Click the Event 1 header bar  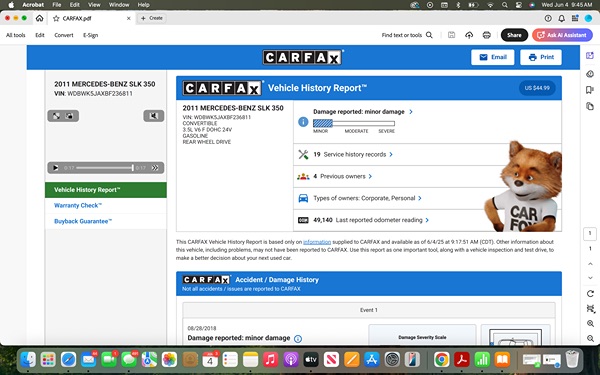click(x=369, y=310)
